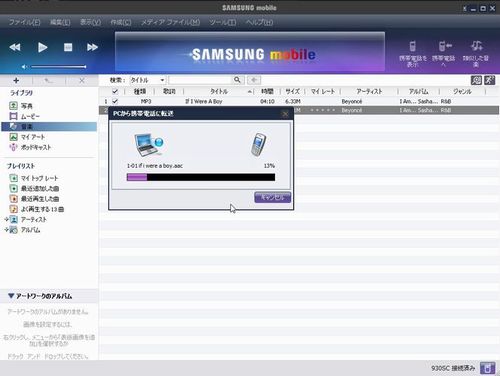Click the mobile phone icon in the transfer dialog

[x=258, y=145]
